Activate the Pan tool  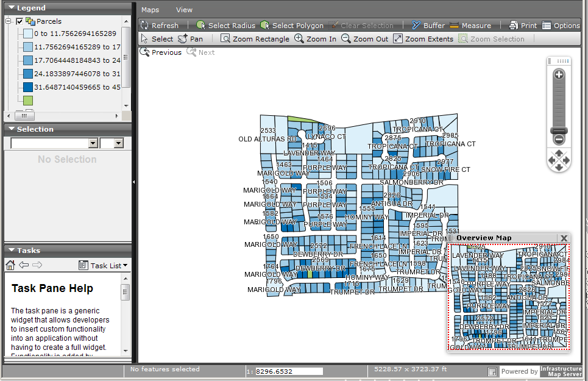point(190,39)
